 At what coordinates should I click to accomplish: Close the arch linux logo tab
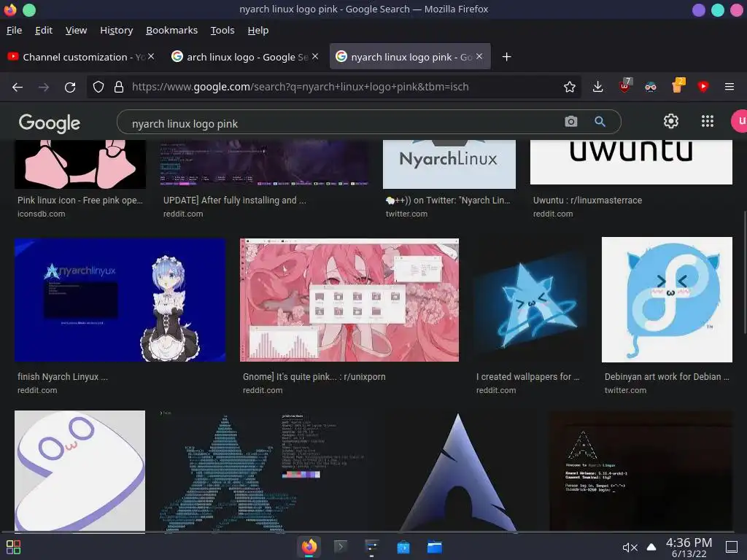(x=315, y=57)
